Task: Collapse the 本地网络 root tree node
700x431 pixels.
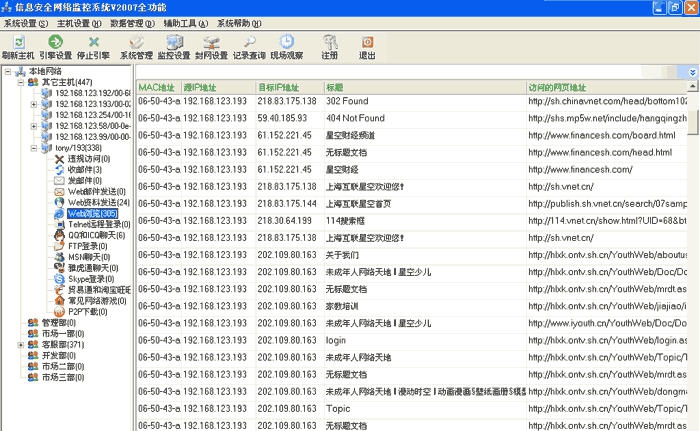Action: (8, 71)
